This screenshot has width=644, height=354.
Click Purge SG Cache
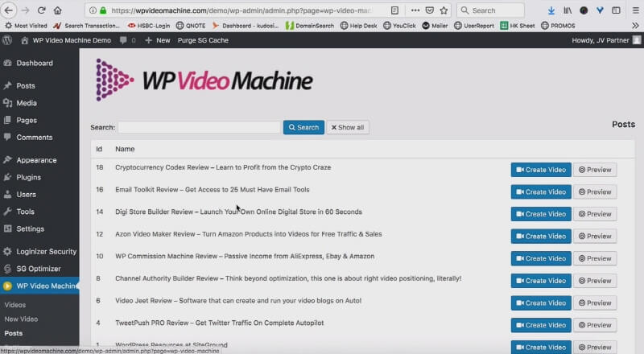(203, 40)
